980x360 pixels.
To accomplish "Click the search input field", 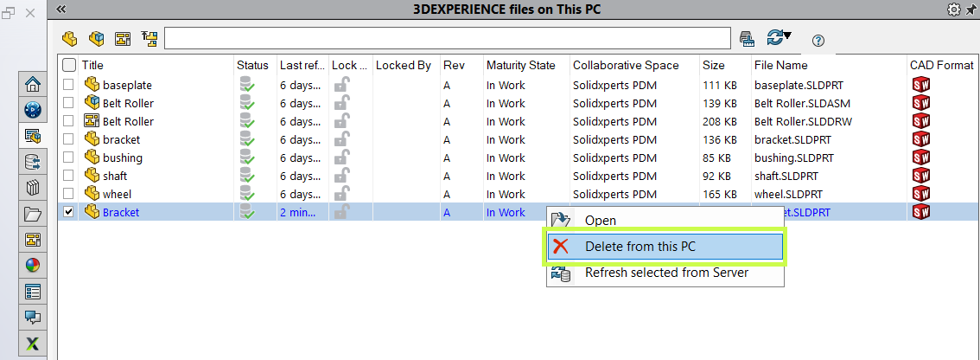I will [448, 38].
